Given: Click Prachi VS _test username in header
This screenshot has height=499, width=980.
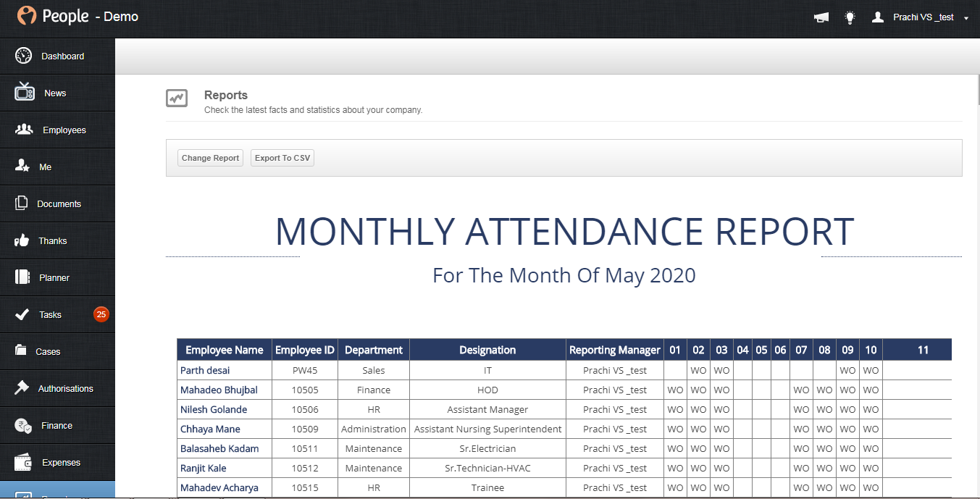Looking at the screenshot, I should click(924, 17).
